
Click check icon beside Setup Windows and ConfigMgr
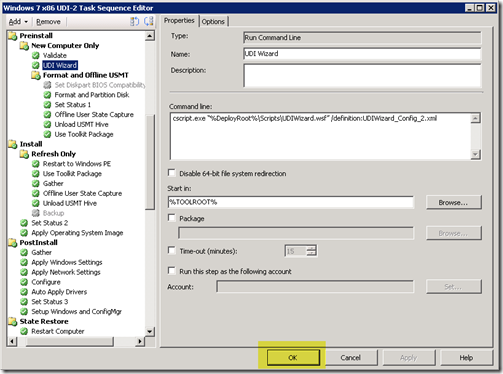click(24, 312)
